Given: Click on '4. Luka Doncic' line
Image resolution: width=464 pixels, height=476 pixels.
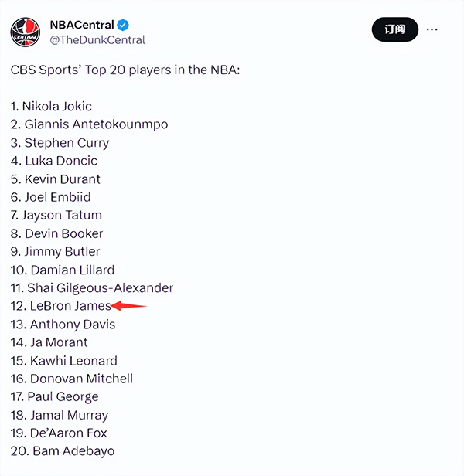Looking at the screenshot, I should click(54, 161).
